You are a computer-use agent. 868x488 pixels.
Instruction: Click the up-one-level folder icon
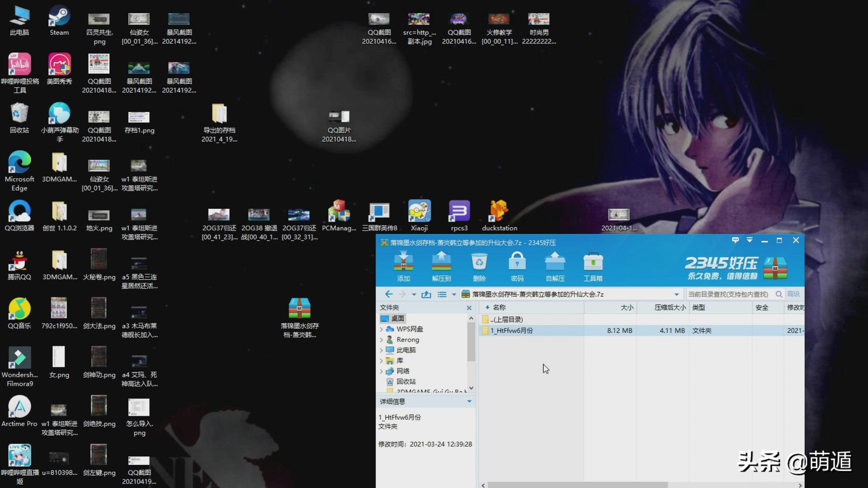pos(426,294)
